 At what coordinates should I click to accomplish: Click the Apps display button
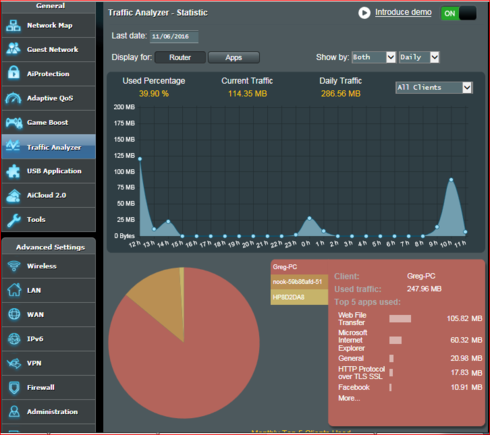click(234, 57)
